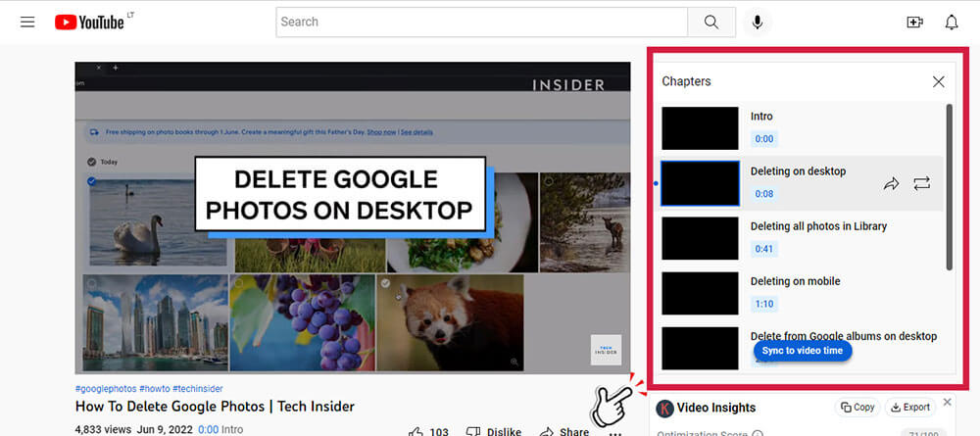
Task: Close the Chapters panel
Action: (938, 82)
